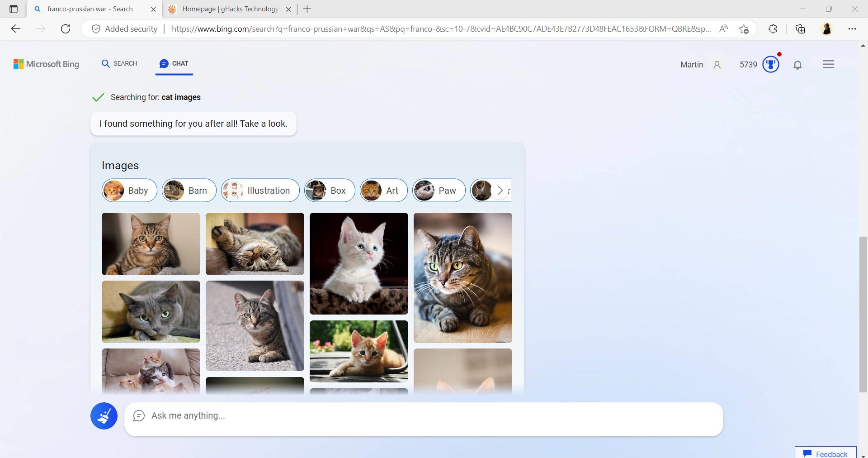This screenshot has height=458, width=868.
Task: Open Collections in the browser toolbar
Action: coord(800,29)
